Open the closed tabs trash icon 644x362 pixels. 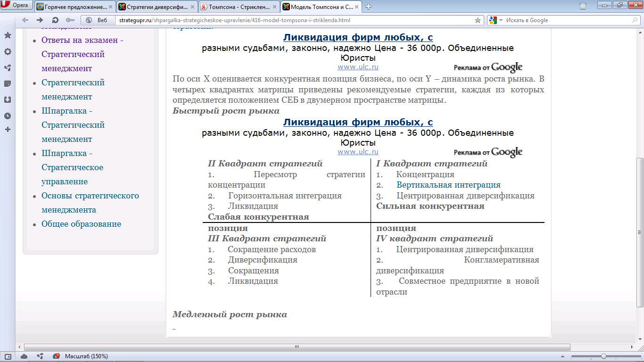[x=583, y=6]
